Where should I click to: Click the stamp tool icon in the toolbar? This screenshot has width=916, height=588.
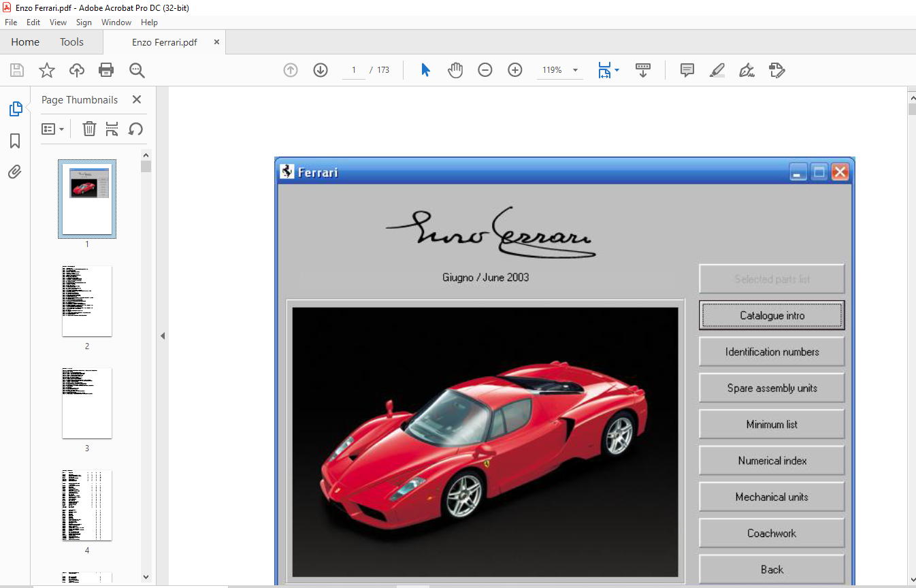point(776,70)
